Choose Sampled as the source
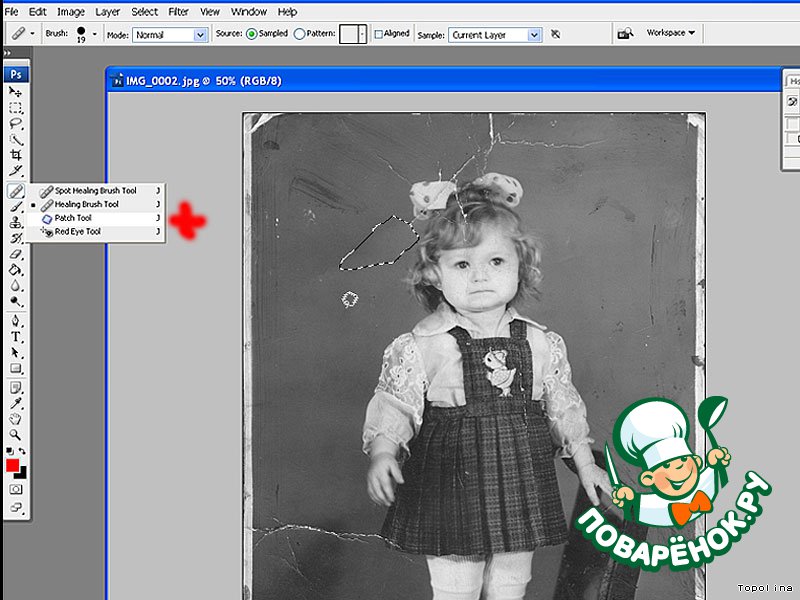Image resolution: width=800 pixels, height=600 pixels. 252,34
